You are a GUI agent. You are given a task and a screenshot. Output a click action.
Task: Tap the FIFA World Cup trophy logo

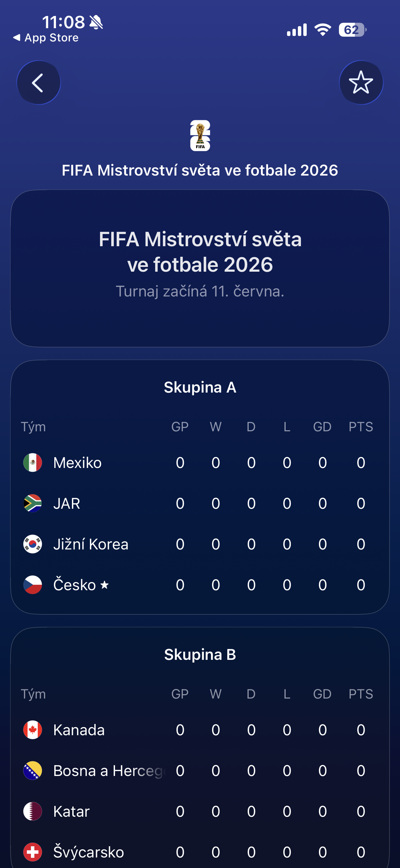pyautogui.click(x=200, y=135)
